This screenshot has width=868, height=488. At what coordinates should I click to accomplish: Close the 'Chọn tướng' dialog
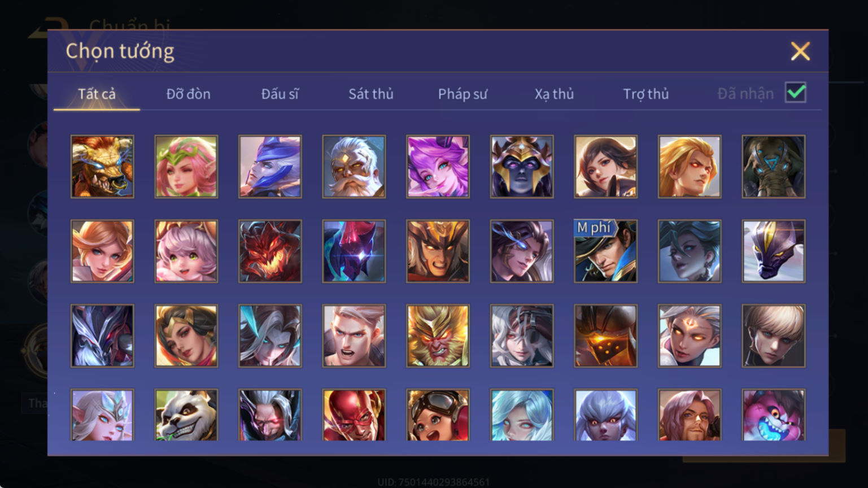coord(800,51)
